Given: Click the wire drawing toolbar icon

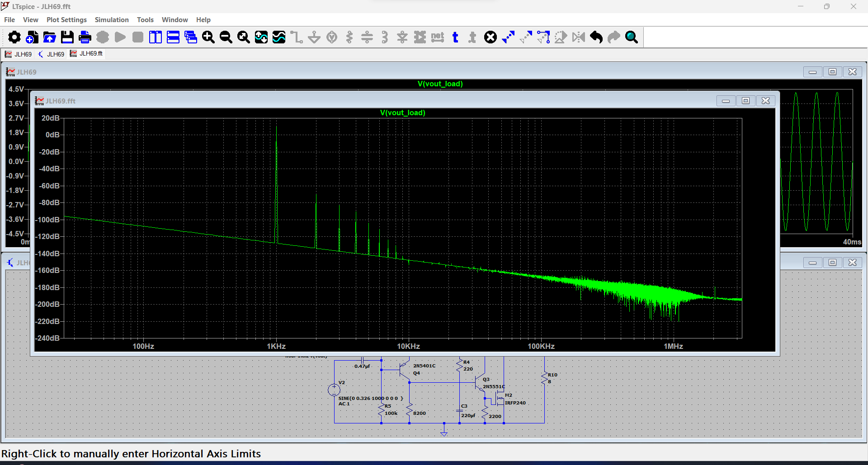Looking at the screenshot, I should 297,37.
